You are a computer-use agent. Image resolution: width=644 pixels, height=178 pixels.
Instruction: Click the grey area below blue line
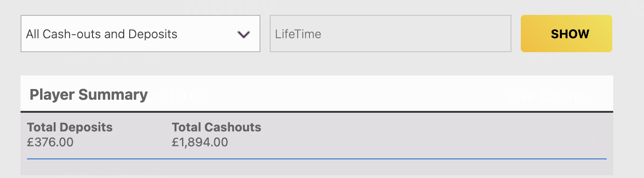point(317,168)
